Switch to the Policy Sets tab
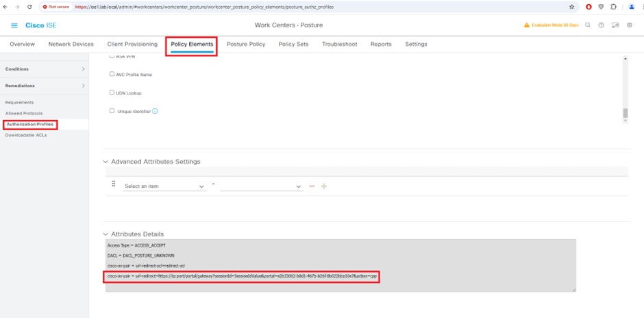This screenshot has width=644, height=318. pos(293,44)
